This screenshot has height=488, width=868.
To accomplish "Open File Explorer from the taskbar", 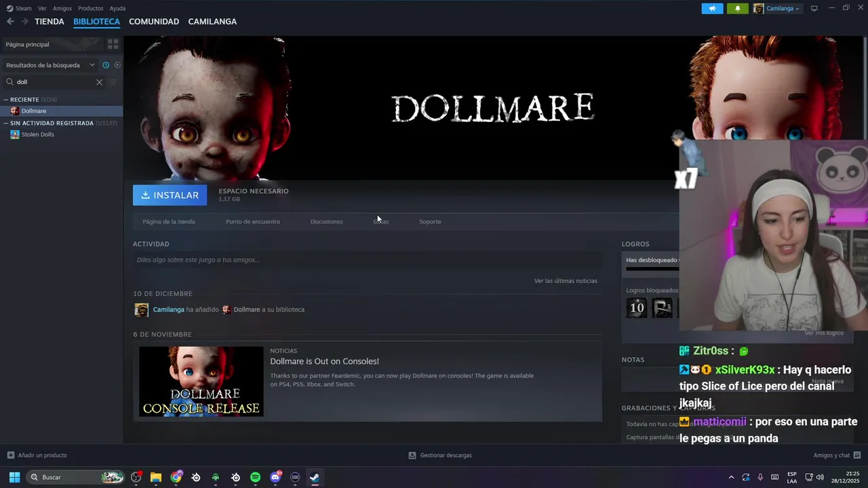I will (156, 477).
